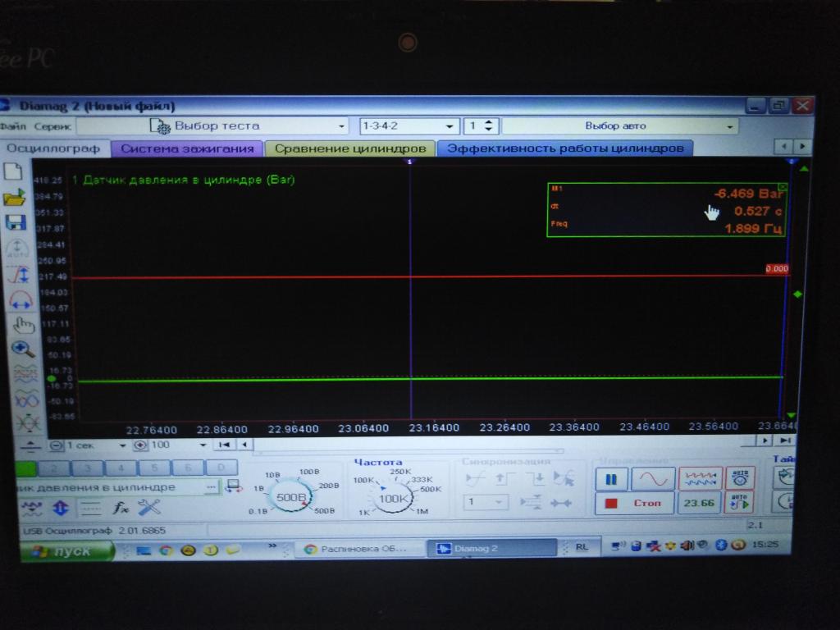Click the 100K frequency dial
840x630 pixels.
(x=394, y=499)
